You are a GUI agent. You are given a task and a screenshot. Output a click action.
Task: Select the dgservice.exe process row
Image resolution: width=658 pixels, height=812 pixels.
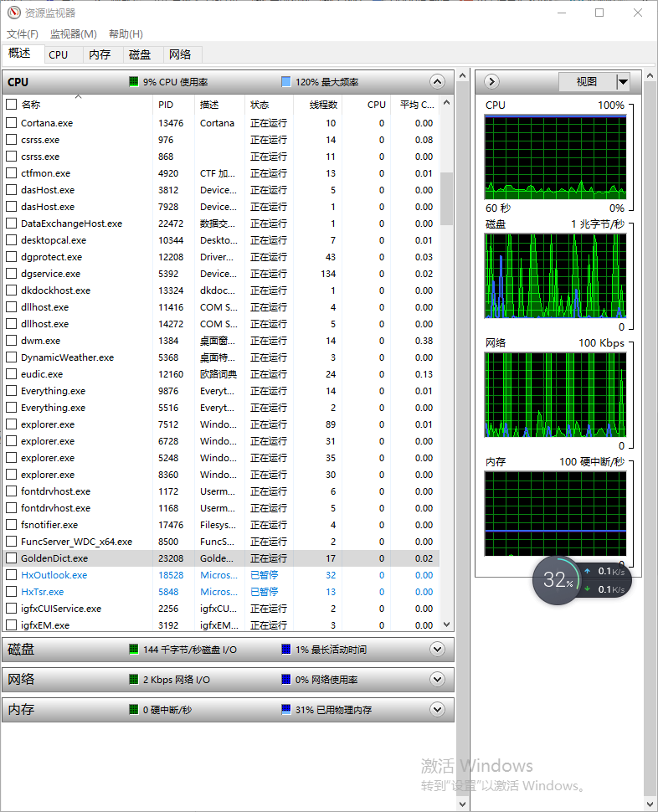pyautogui.click(x=222, y=274)
